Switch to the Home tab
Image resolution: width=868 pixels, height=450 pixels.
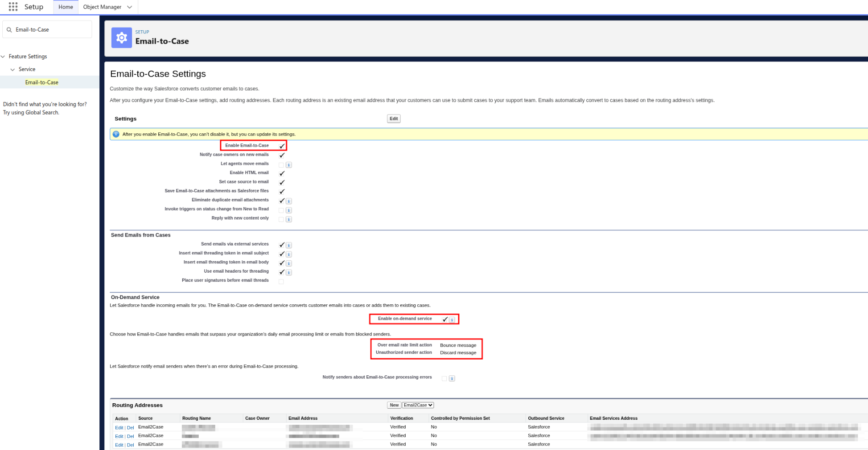65,7
